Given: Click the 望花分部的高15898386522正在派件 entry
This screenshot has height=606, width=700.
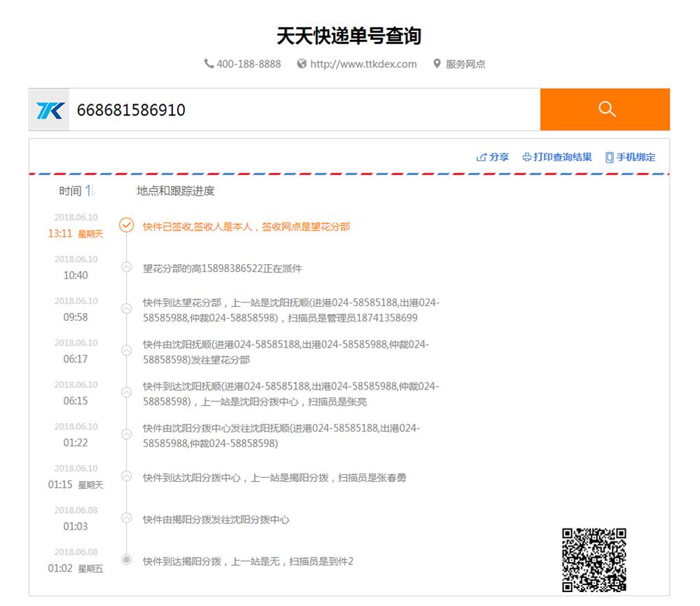Looking at the screenshot, I should pyautogui.click(x=223, y=268).
